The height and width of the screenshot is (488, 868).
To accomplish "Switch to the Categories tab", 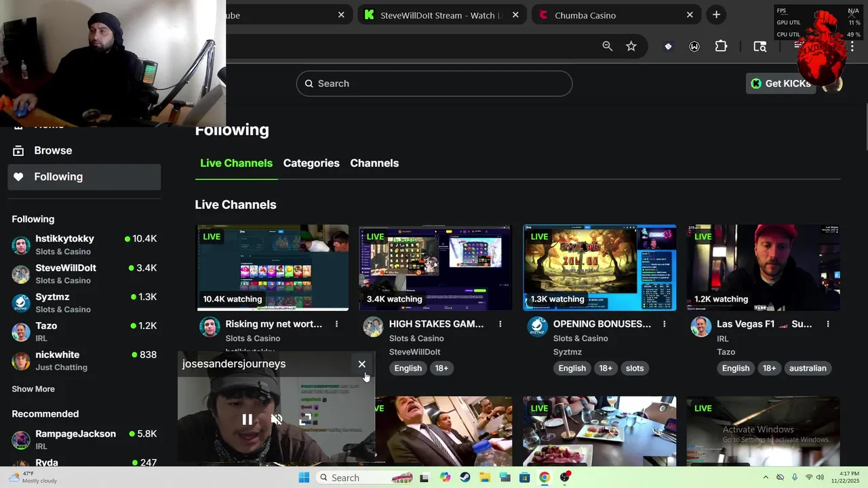I will 311,163.
